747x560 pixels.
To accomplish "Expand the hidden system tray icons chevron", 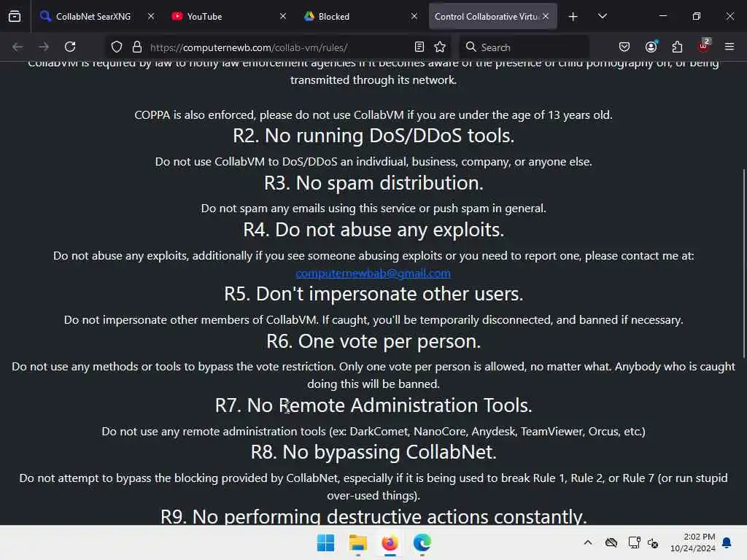I will click(x=588, y=542).
